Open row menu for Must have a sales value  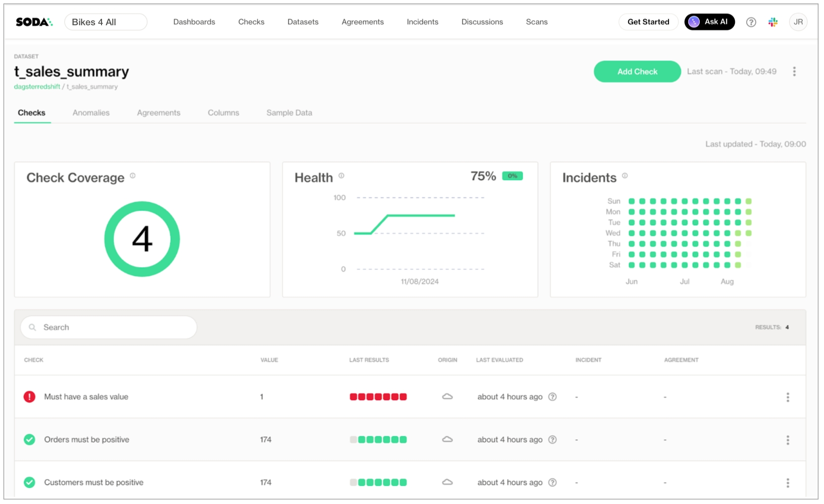tap(787, 397)
